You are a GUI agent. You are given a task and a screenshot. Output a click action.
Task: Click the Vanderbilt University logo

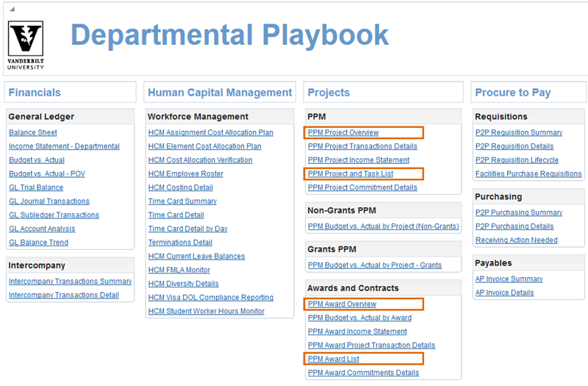click(x=26, y=45)
